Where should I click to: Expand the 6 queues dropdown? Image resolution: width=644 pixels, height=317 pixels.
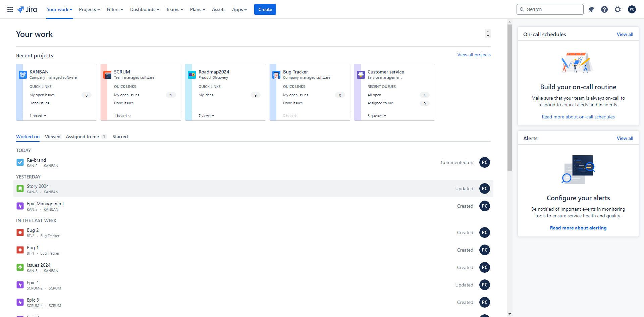(x=377, y=116)
